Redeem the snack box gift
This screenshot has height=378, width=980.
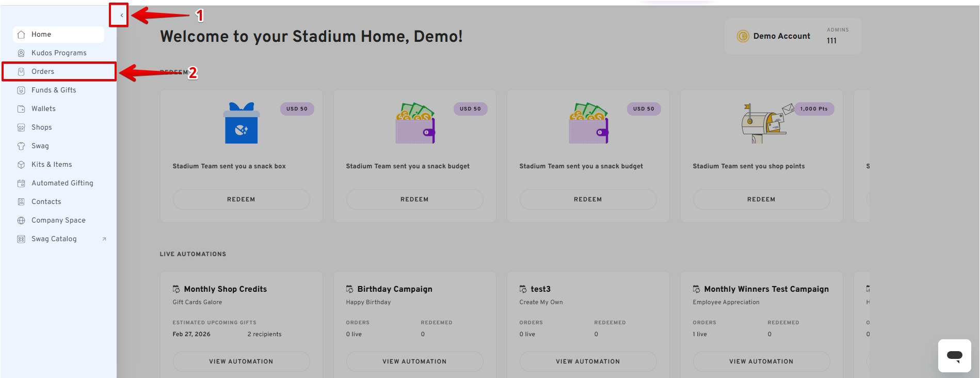[x=241, y=199]
